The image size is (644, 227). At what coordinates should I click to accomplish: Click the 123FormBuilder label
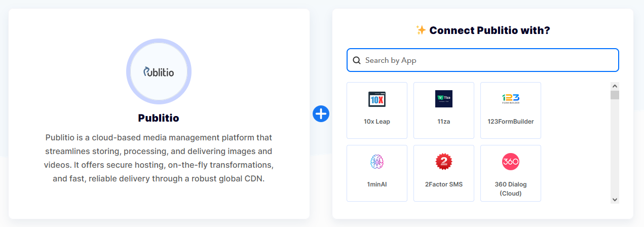tap(511, 122)
